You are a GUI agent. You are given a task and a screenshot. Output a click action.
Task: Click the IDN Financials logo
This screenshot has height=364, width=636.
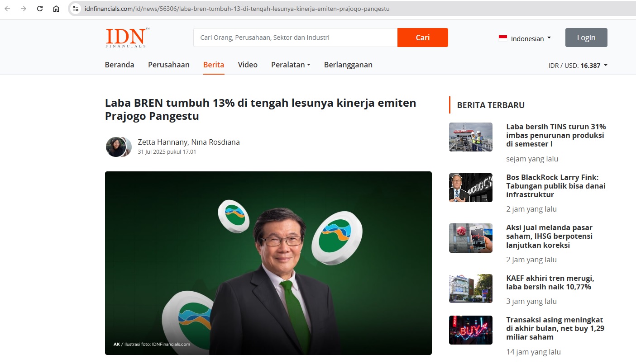(127, 38)
